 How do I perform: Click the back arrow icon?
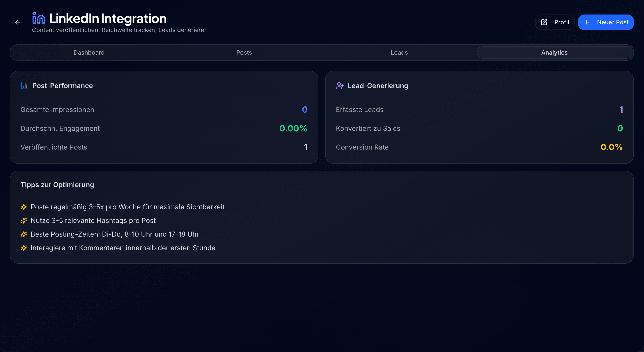17,22
